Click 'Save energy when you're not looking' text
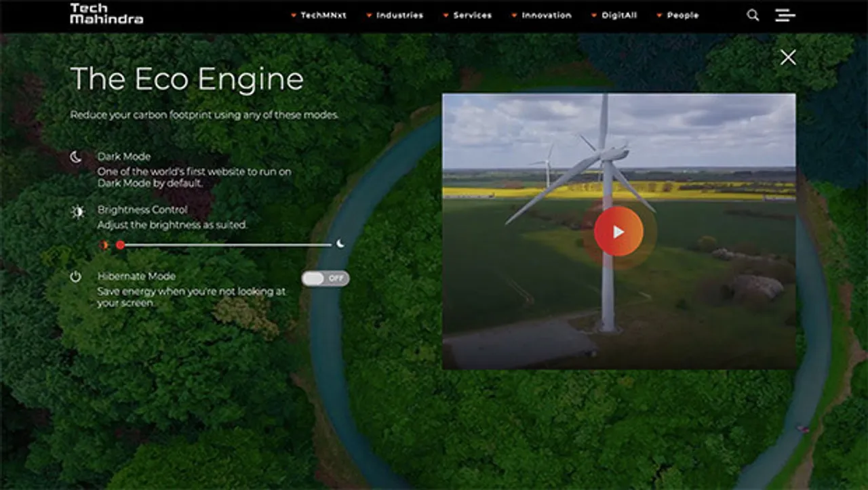868x490 pixels. click(x=191, y=298)
